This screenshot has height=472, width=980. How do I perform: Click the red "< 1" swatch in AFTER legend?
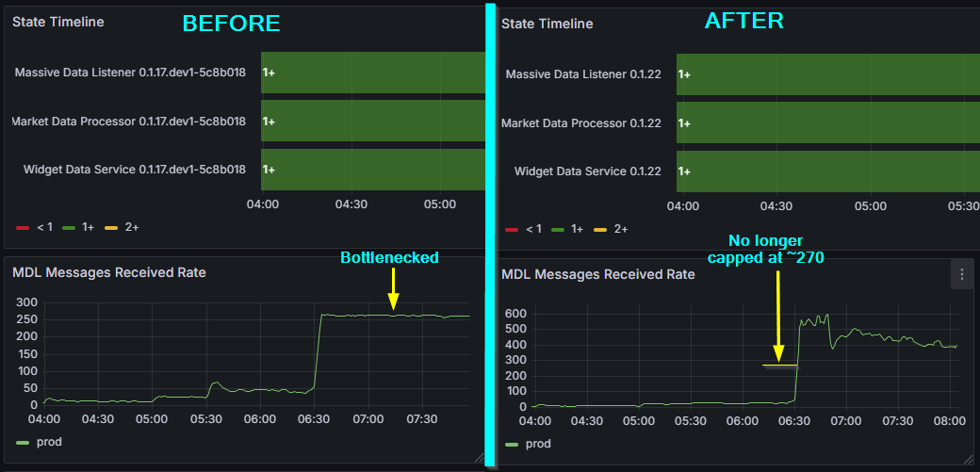(512, 228)
